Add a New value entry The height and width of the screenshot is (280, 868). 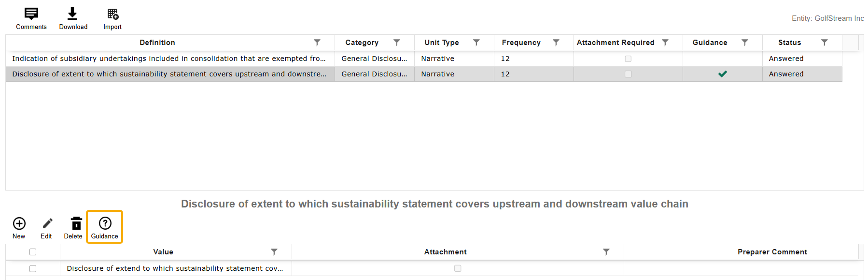(19, 228)
